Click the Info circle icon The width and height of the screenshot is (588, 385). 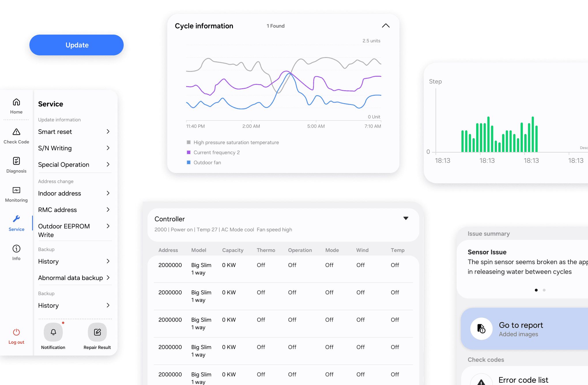point(16,249)
